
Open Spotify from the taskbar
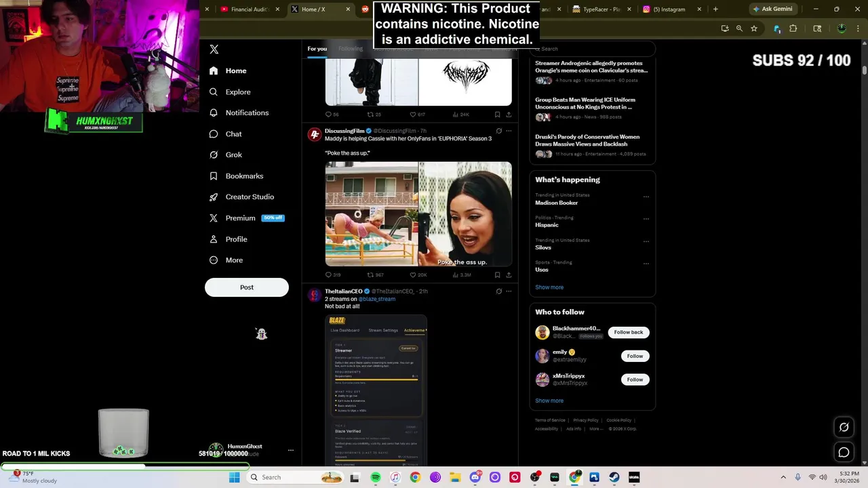pos(376,477)
